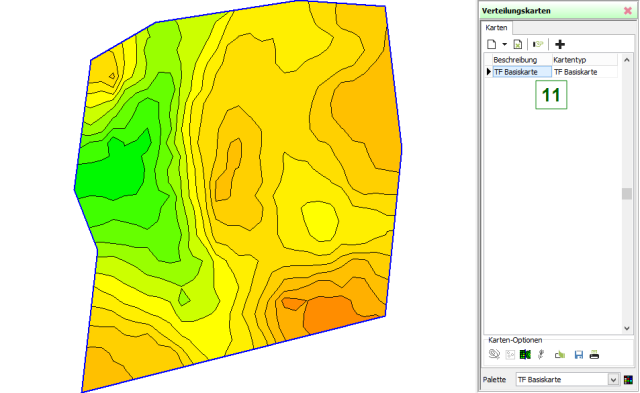Switch to the Karten tab

coord(496,28)
